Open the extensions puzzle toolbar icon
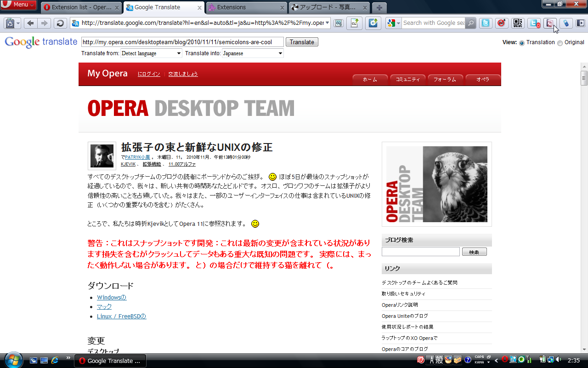The image size is (588, 368). (x=373, y=23)
